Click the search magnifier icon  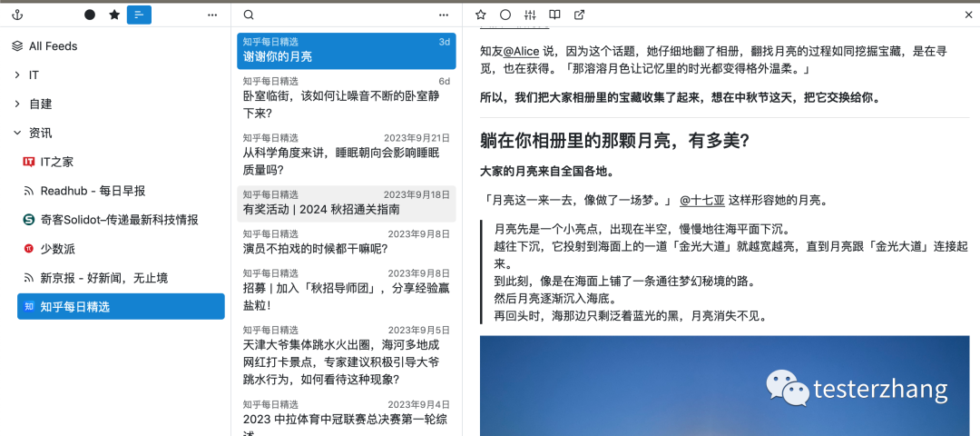[248, 15]
